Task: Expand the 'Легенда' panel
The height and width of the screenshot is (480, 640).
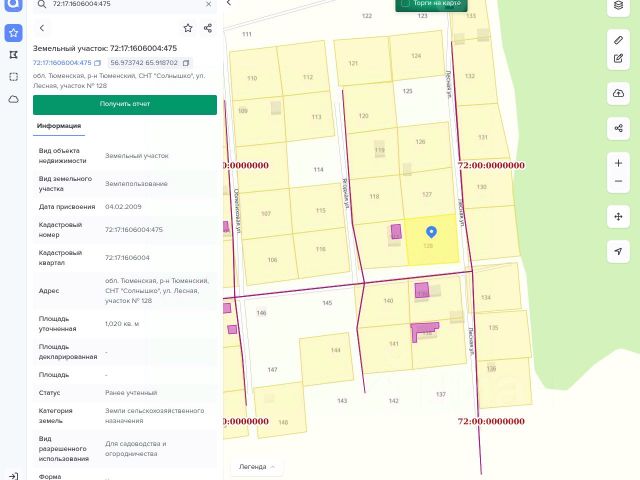Action: (256, 467)
